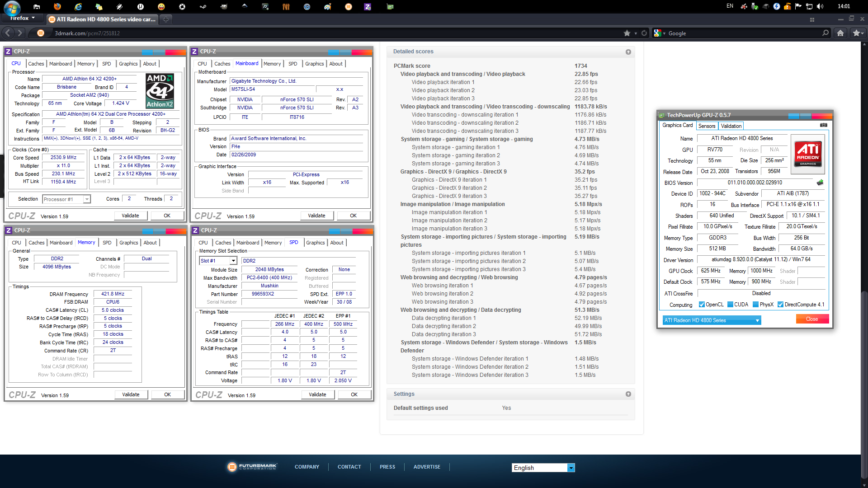The width and height of the screenshot is (868, 488).
Task: Click the GPU-Z BIOS save icon
Action: [x=820, y=183]
